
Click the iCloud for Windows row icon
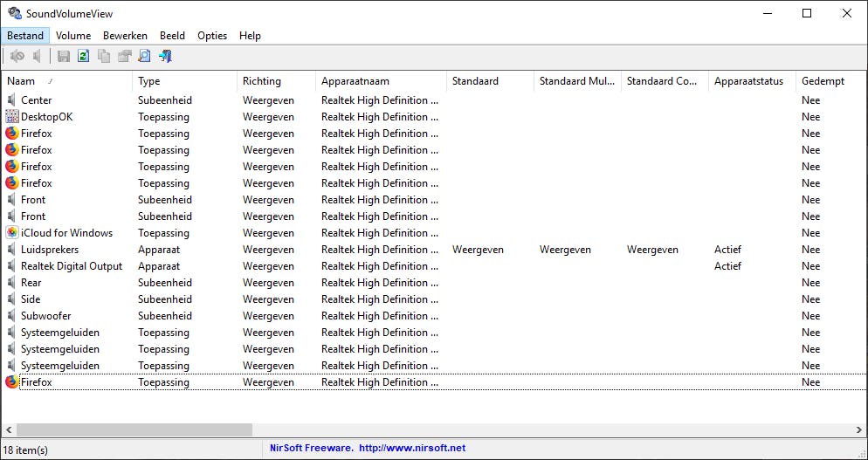[x=11, y=233]
